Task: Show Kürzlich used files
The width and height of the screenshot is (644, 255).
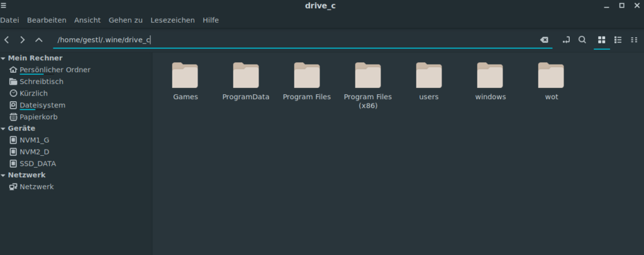Action: (x=34, y=94)
